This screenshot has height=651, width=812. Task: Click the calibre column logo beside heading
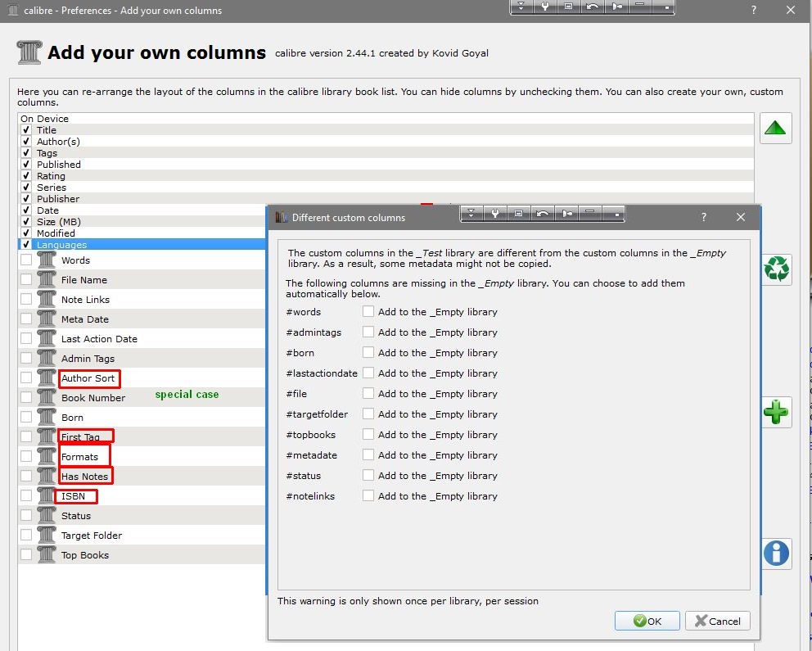click(x=29, y=52)
